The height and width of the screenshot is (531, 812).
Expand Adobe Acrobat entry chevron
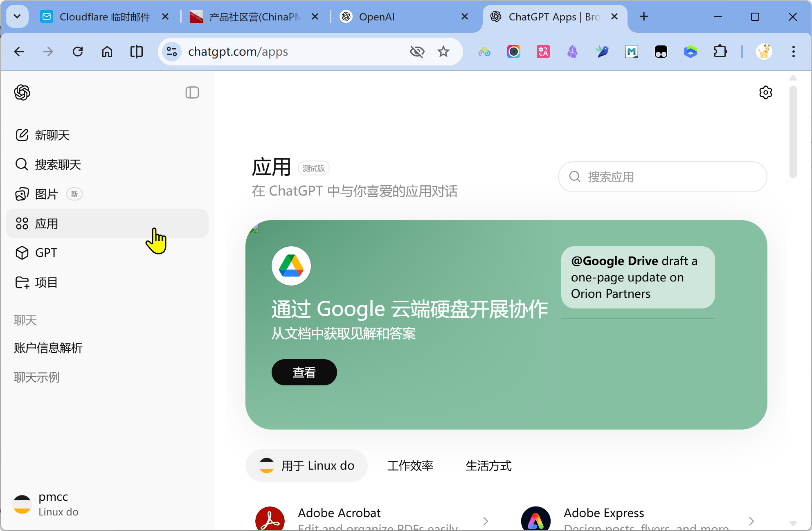pos(486,521)
